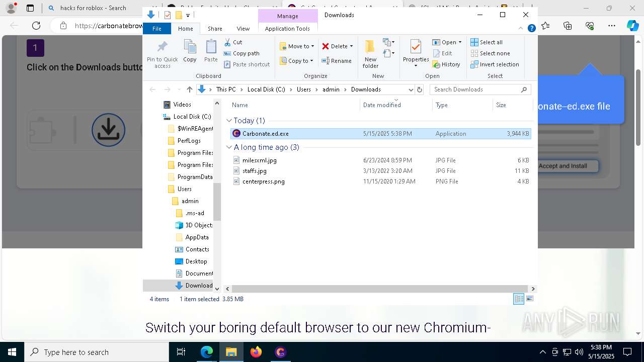
Task: Click the Edit ribbon button
Action: pyautogui.click(x=442, y=53)
